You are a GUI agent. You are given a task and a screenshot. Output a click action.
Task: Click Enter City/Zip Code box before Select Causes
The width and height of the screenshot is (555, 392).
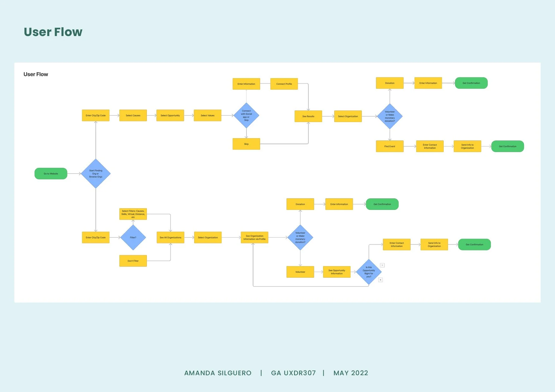pos(96,115)
